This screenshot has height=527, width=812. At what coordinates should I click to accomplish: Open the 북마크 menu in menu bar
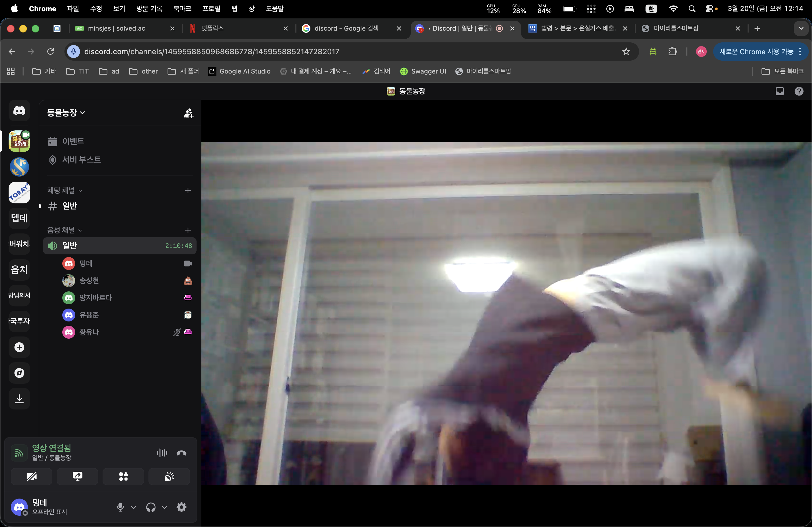[x=182, y=9]
